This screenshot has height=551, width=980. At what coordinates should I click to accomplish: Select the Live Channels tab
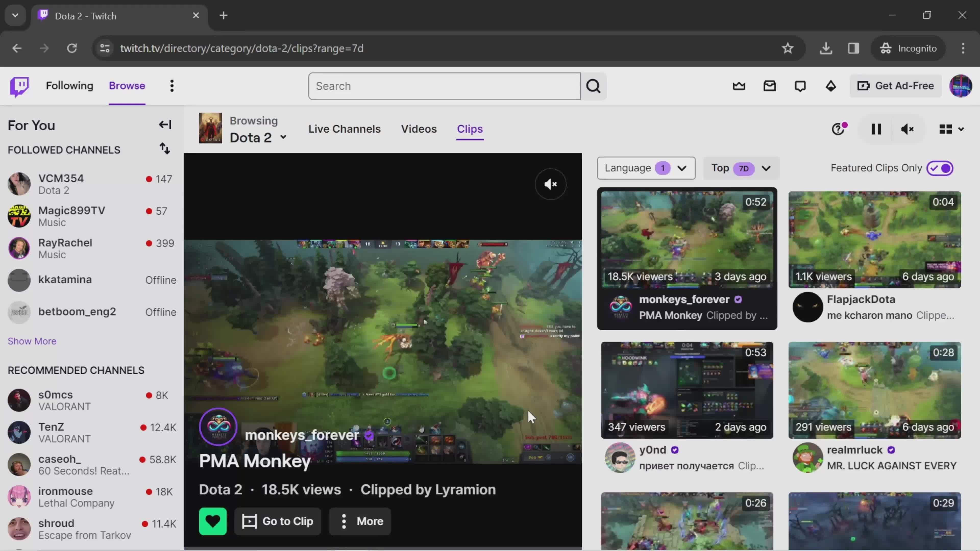345,129
